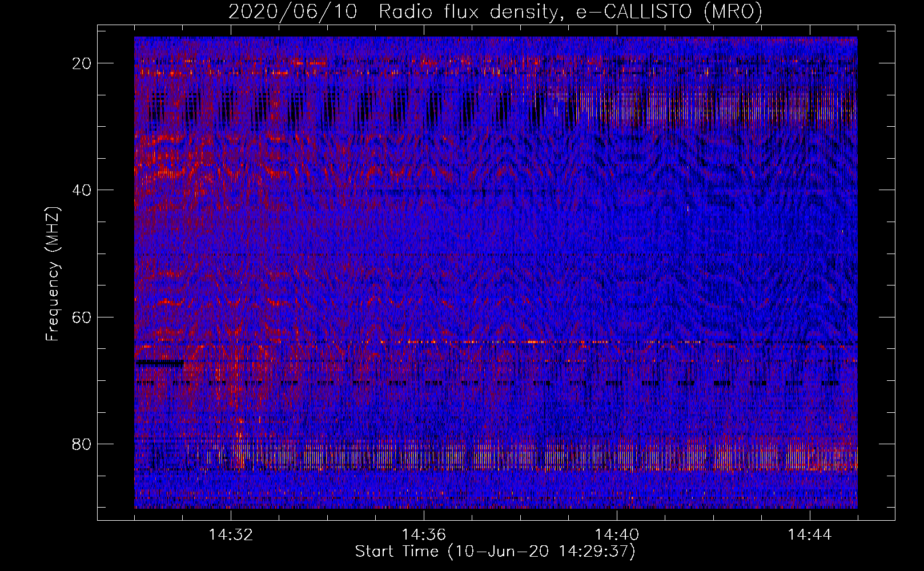Screen dimensions: 924x571
Task: Click the 'Frequency (MHZ)' y-axis label
Action: point(53,275)
